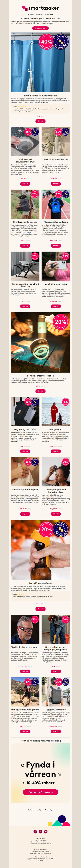This screenshot has width=81, height=868.
Task: Click the 35% badge on safety glasses image
Action: (35, 619)
